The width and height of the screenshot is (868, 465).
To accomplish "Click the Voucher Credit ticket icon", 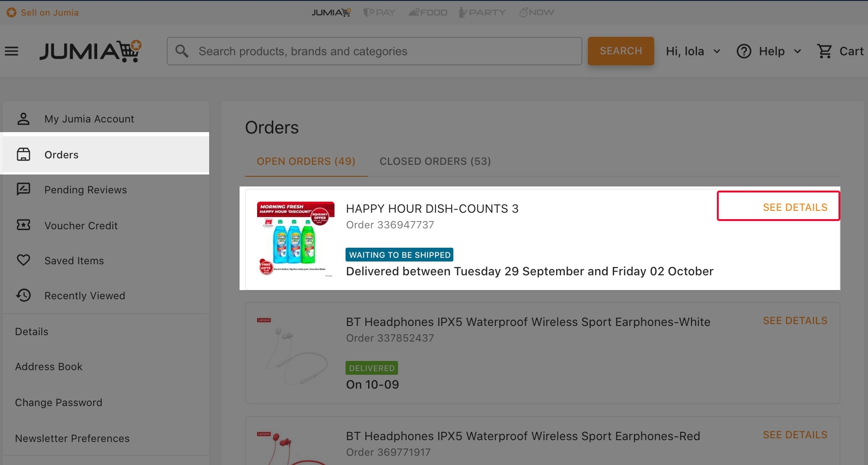I will click(23, 225).
